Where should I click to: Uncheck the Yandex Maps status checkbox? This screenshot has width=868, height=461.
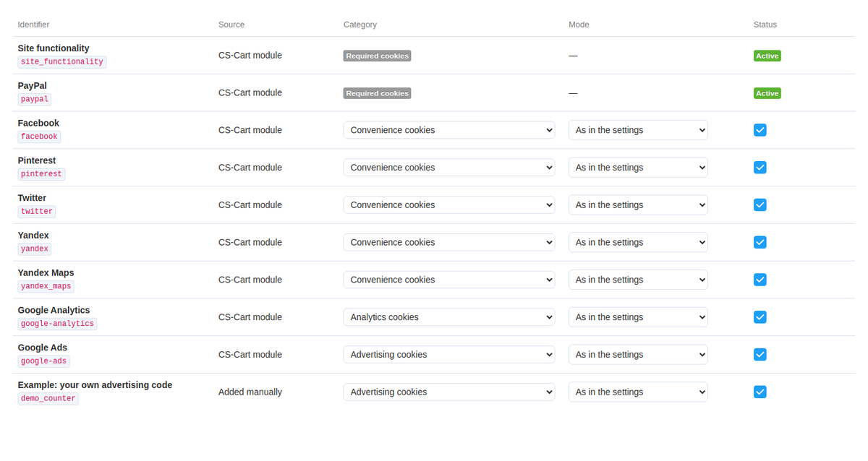click(759, 280)
